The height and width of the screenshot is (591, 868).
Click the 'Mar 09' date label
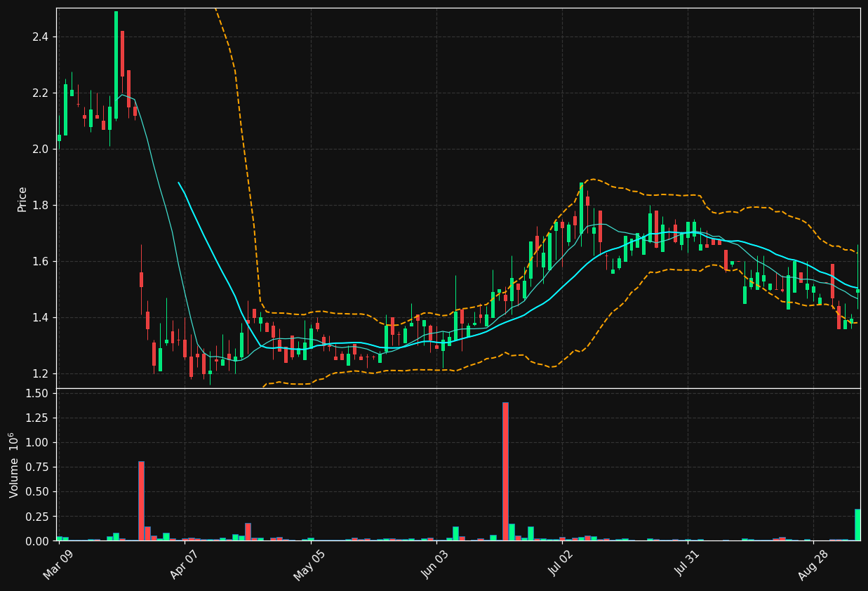point(58,566)
